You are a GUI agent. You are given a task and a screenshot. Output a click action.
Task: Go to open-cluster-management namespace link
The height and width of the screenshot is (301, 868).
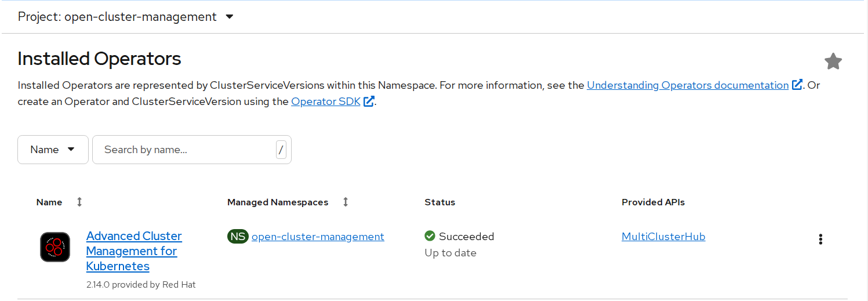(x=318, y=237)
